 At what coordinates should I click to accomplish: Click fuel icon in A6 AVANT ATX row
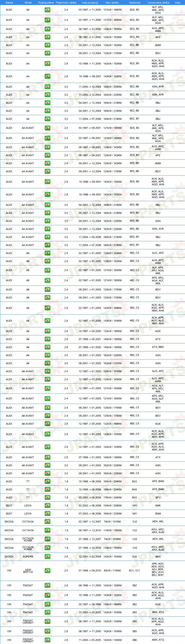coord(47,457)
